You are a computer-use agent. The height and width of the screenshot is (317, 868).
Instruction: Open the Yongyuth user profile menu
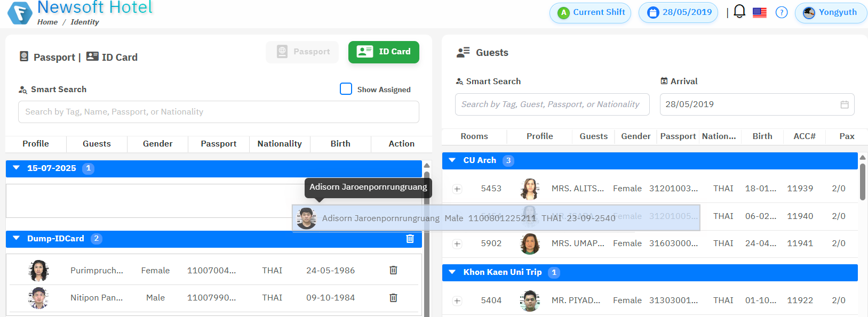coord(831,12)
